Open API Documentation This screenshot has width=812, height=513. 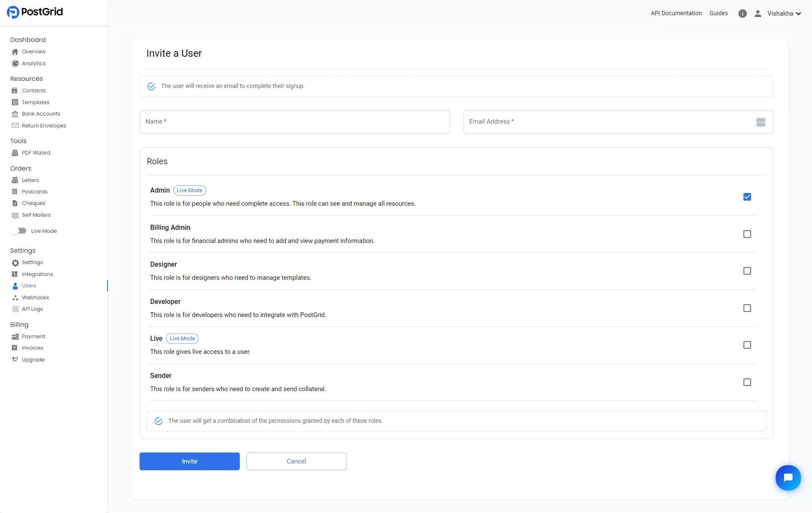click(676, 13)
